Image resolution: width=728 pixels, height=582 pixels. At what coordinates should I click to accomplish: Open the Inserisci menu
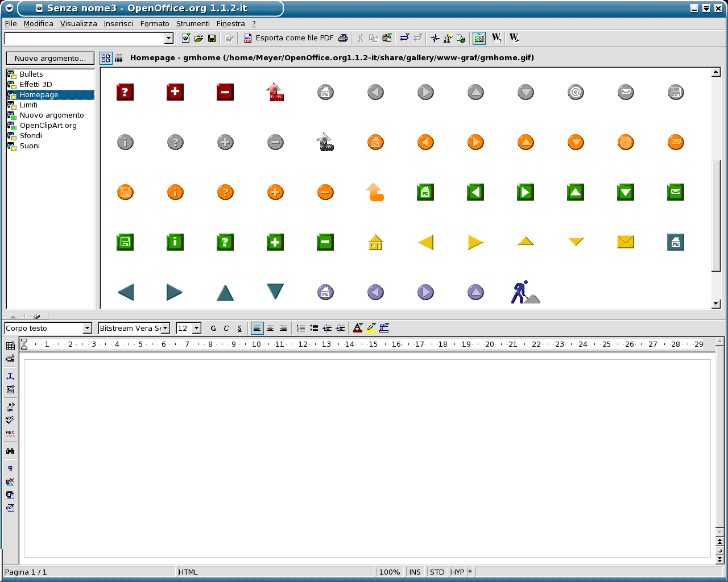118,23
